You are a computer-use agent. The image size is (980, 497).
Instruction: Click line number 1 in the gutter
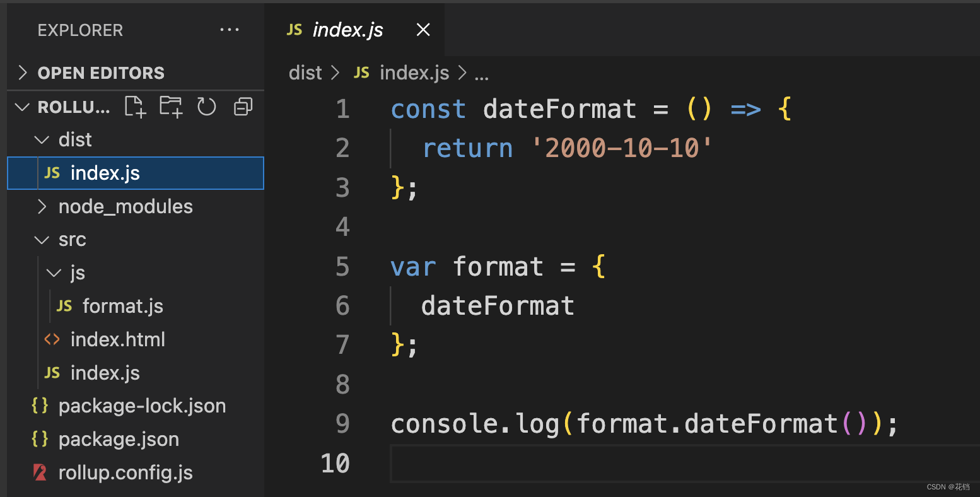[342, 109]
